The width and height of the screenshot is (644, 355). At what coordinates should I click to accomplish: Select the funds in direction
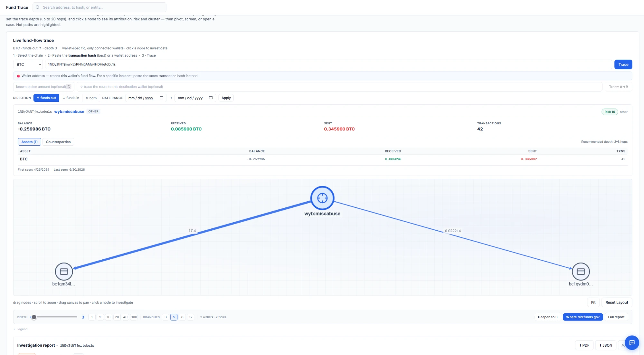pos(71,98)
